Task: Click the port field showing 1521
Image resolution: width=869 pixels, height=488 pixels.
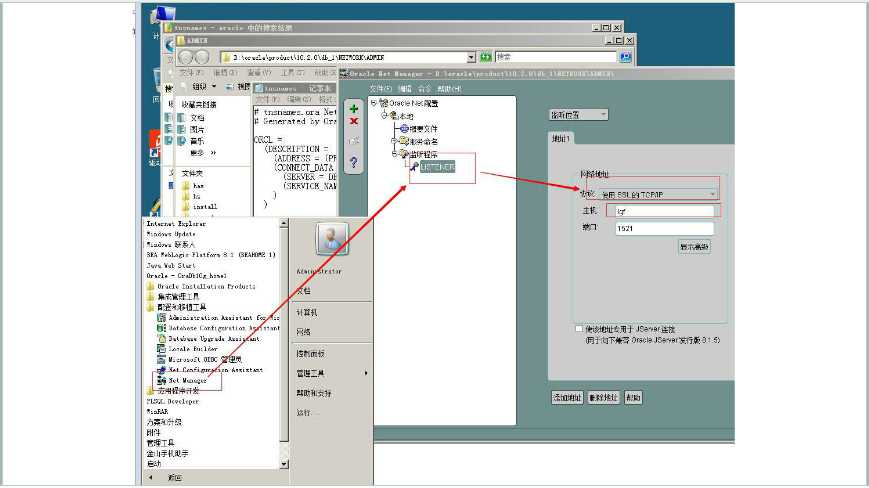Action: pyautogui.click(x=664, y=228)
